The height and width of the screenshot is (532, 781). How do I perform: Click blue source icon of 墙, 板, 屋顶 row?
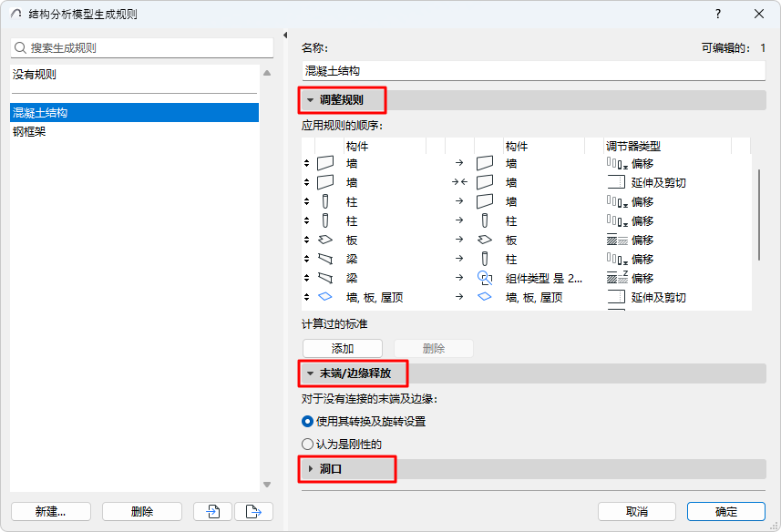(325, 297)
